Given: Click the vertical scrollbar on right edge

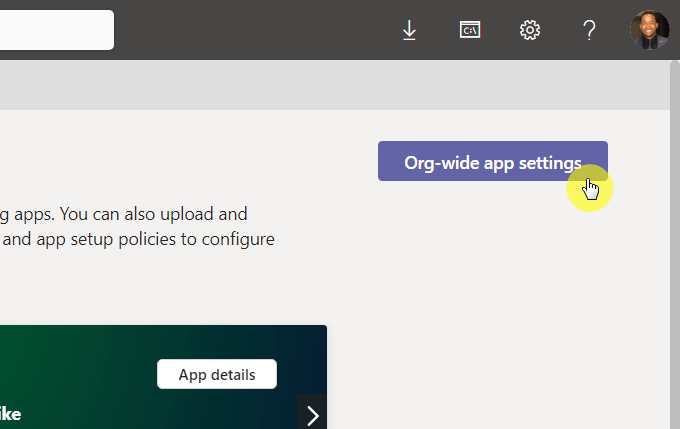Looking at the screenshot, I should point(675,245).
